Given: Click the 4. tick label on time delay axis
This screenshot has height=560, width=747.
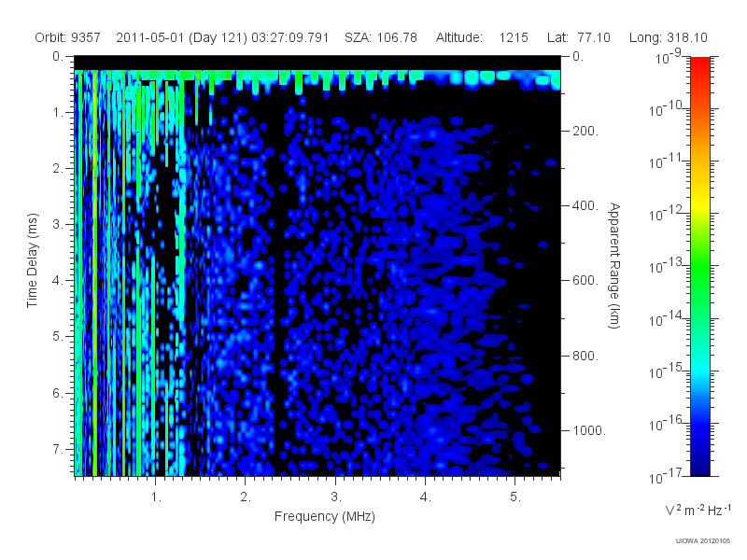Looking at the screenshot, I should pyautogui.click(x=58, y=281).
